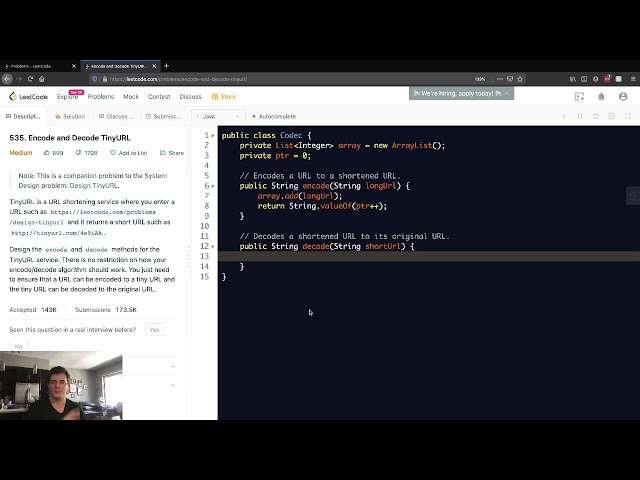
Task: Open Contest in the top navigation
Action: click(159, 97)
